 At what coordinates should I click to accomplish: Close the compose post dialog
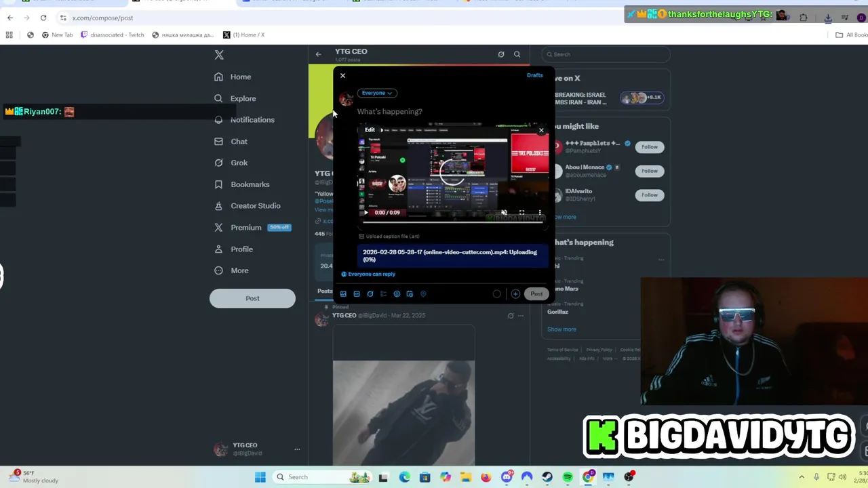(342, 76)
